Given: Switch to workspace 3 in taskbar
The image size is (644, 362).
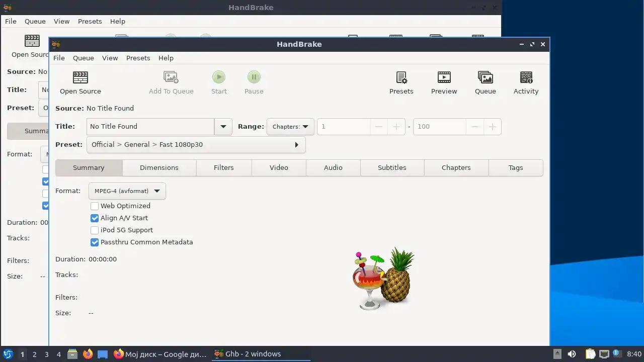Looking at the screenshot, I should (46, 354).
